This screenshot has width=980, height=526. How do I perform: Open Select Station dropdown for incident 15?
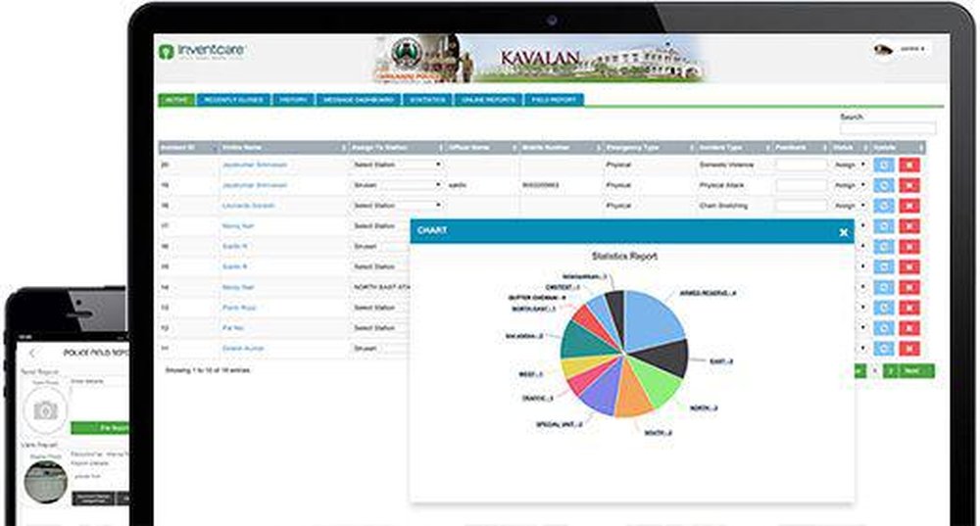pos(380,266)
